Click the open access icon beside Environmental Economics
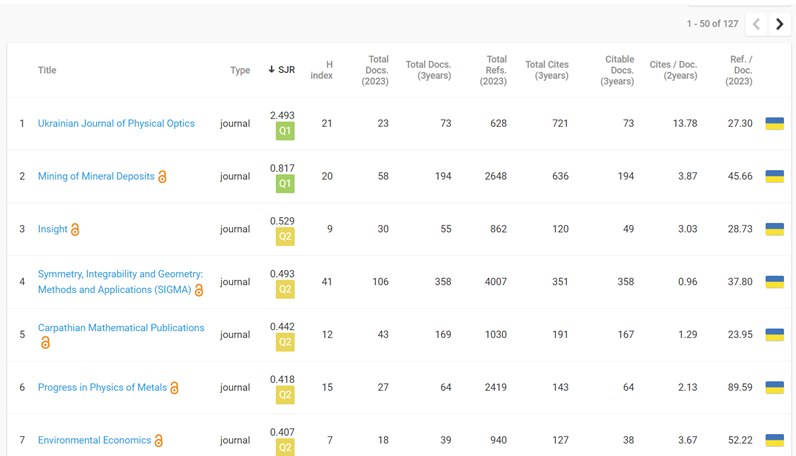The height and width of the screenshot is (456, 796). (x=158, y=441)
